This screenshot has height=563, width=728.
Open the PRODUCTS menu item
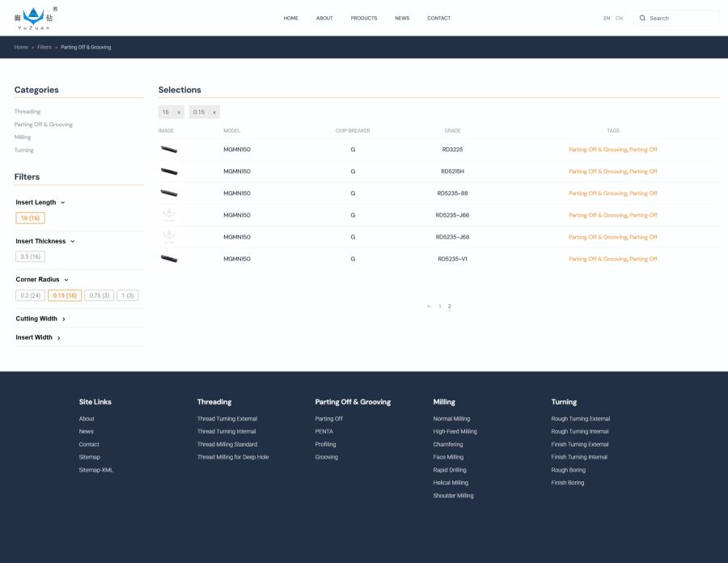pos(363,18)
